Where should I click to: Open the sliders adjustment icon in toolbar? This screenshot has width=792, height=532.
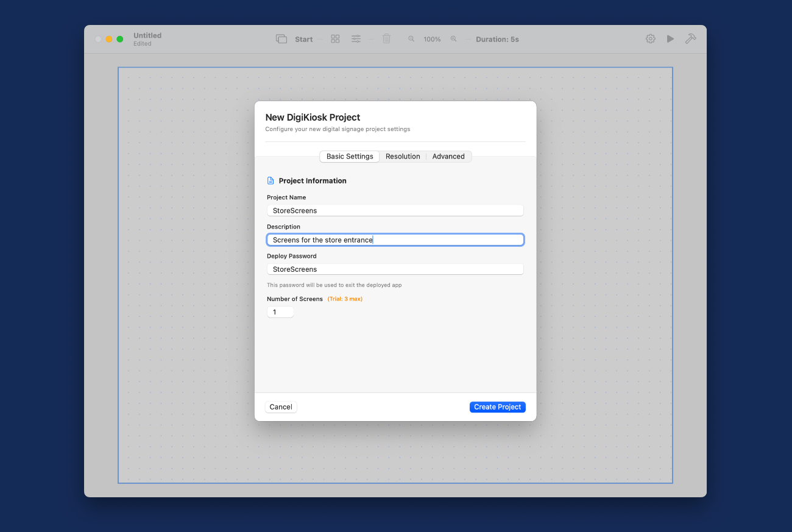click(356, 39)
